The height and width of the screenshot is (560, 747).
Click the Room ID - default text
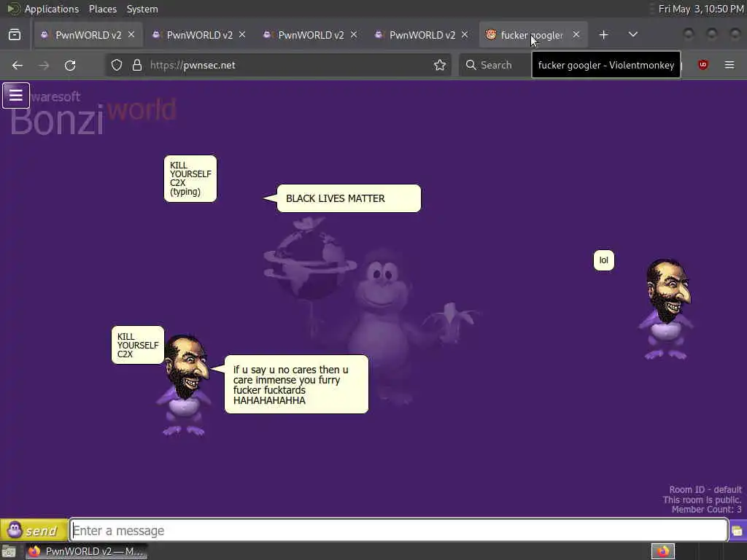pyautogui.click(x=705, y=489)
